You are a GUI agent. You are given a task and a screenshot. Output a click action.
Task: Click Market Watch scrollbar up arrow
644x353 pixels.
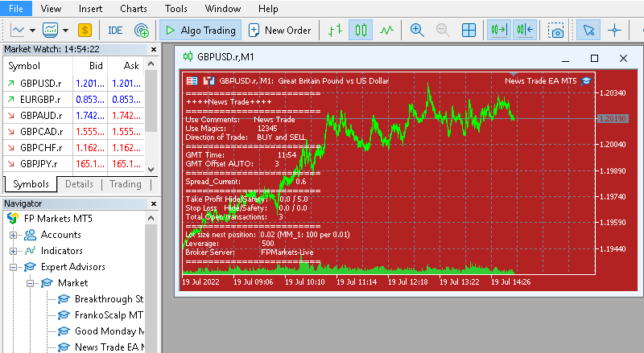point(151,64)
